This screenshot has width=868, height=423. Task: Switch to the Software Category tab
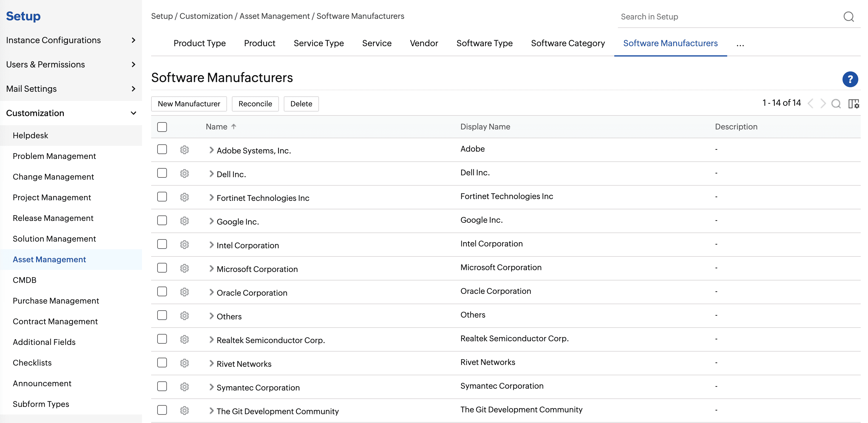click(568, 43)
